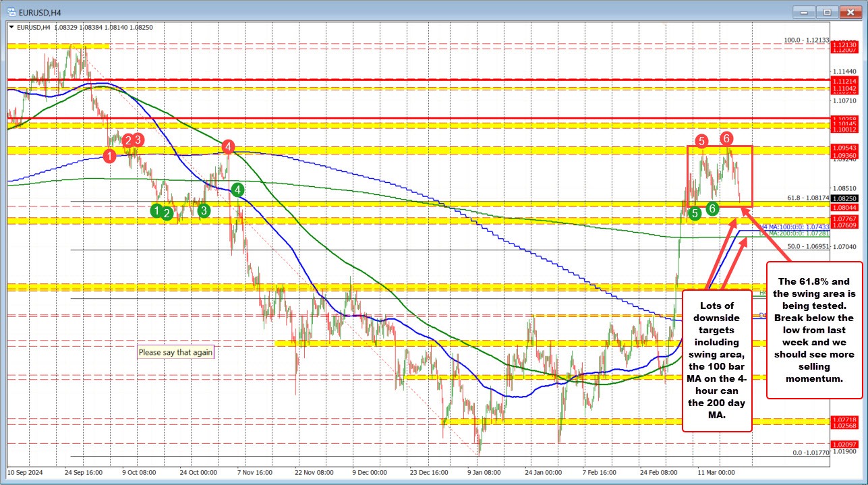This screenshot has width=868, height=485.
Task: Click green marker 1 at the October low
Action: 155,211
